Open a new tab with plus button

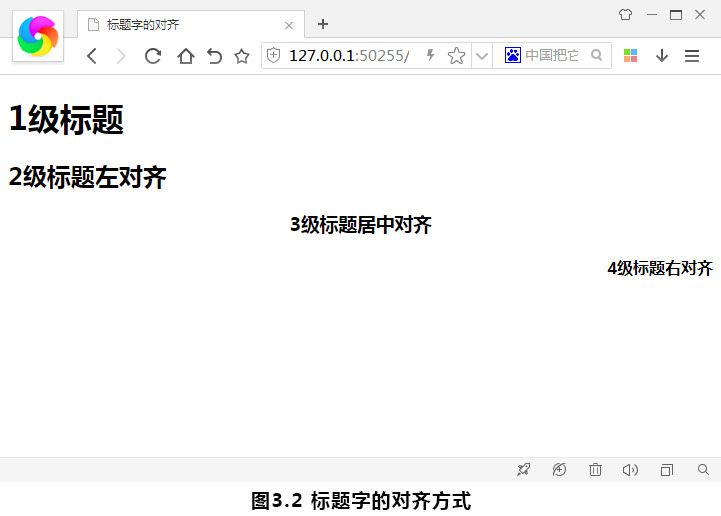click(323, 24)
